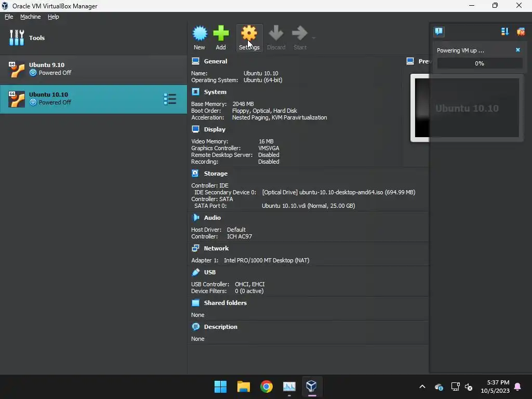The width and height of the screenshot is (532, 399).
Task: Select the Ubuntu 10.10 virtual machine
Action: pos(94,99)
